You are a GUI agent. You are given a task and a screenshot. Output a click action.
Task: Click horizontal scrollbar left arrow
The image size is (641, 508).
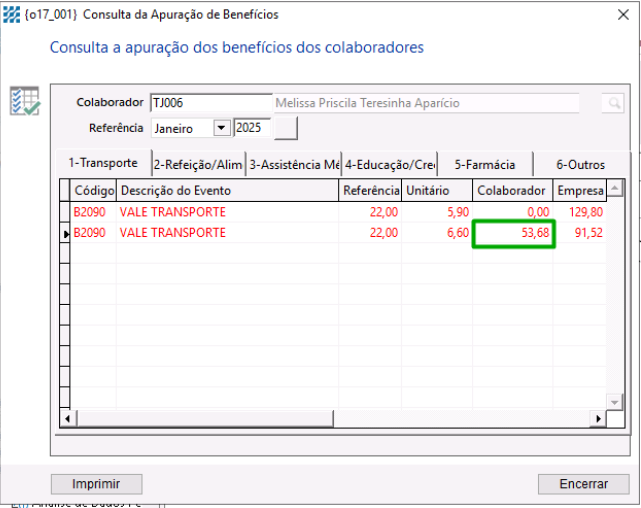coord(68,418)
